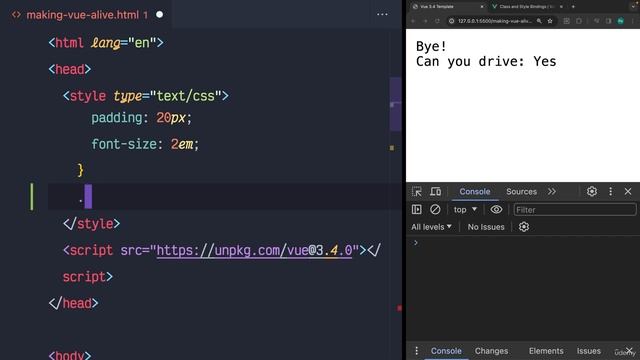
Task: Open the drawer three-dot menu
Action: pyautogui.click(x=416, y=351)
